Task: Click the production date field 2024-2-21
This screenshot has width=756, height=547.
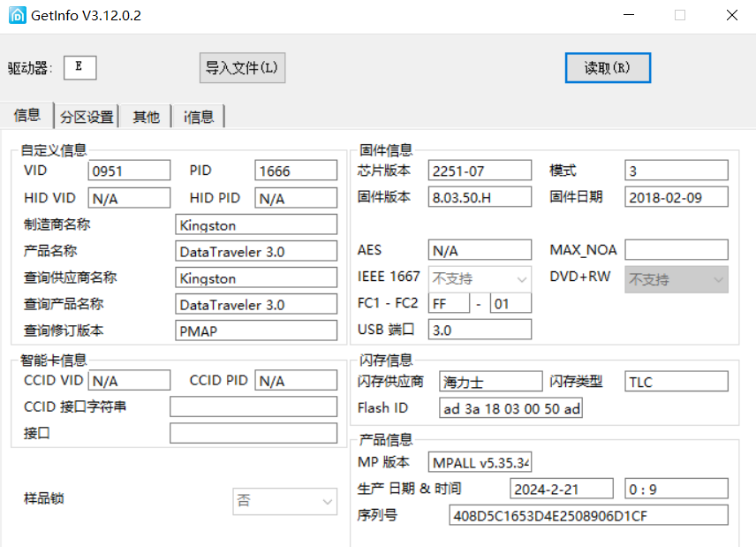Action: click(x=562, y=489)
